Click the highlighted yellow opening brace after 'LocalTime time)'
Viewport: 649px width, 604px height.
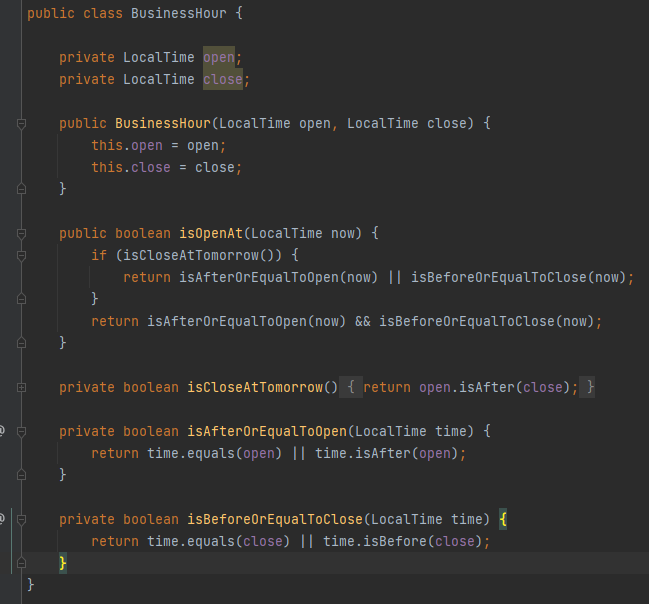[x=503, y=519]
